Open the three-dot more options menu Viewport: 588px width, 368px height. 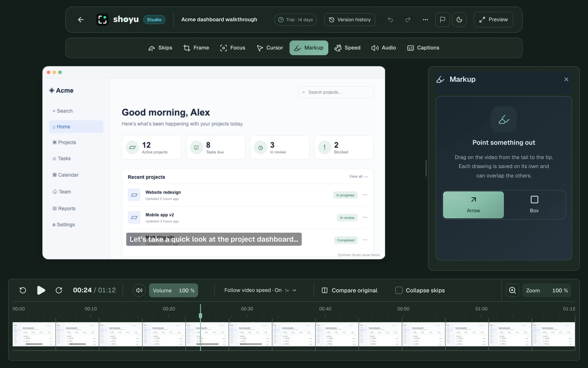[x=425, y=19]
